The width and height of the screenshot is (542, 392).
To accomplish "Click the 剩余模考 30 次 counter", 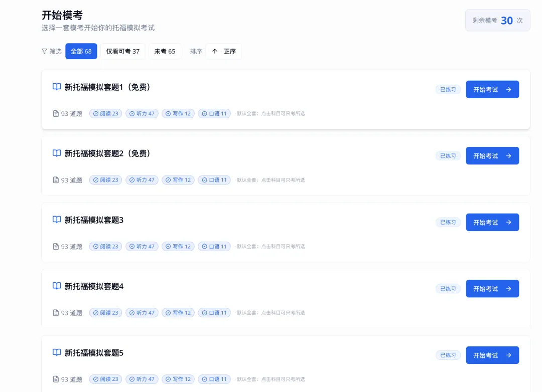I will 497,21.
